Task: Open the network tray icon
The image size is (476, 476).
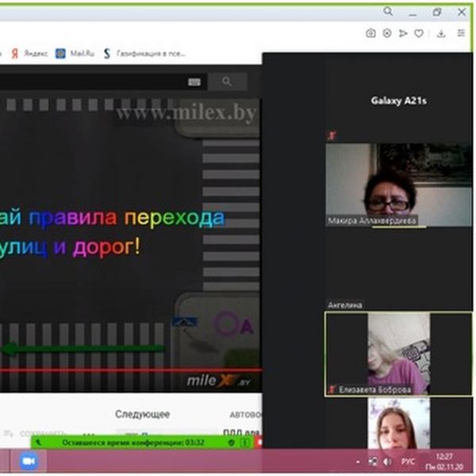Action: point(373,462)
